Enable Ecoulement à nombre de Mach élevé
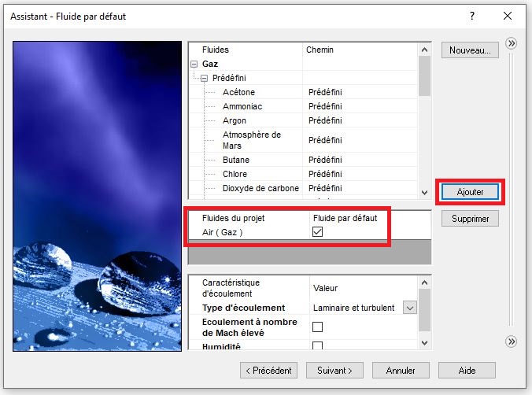 (317, 327)
